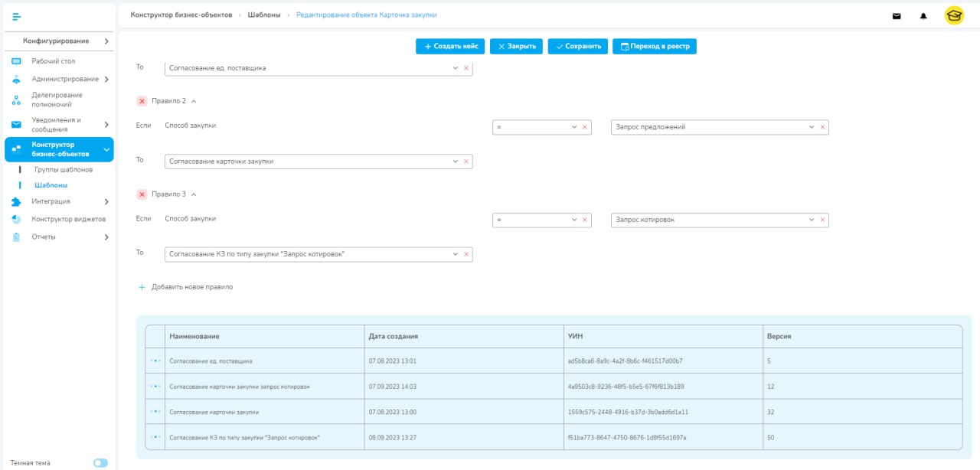Open row menu for Согласование карточки закупки запрос котировок
The width and height of the screenshot is (980, 470).
155,386
